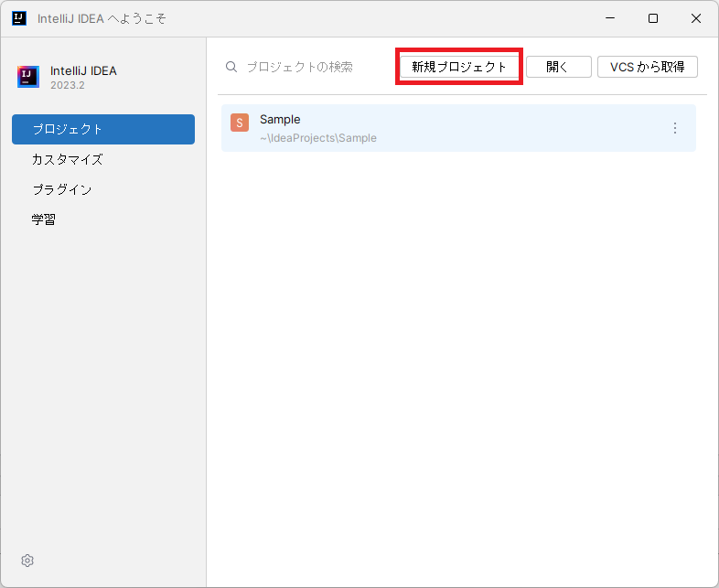Click the VCS から取得 button
Image resolution: width=719 pixels, height=588 pixels.
point(648,67)
